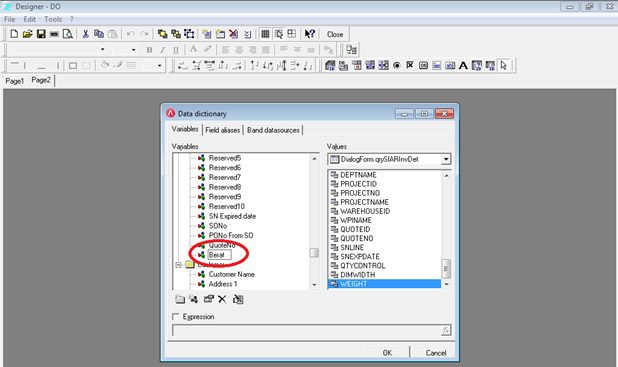This screenshot has height=367, width=618.
Task: Click the New report icon
Action: tap(14, 34)
